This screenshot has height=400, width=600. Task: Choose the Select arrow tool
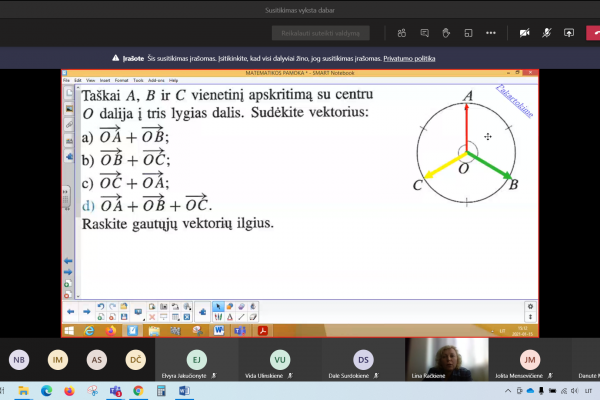point(218,307)
